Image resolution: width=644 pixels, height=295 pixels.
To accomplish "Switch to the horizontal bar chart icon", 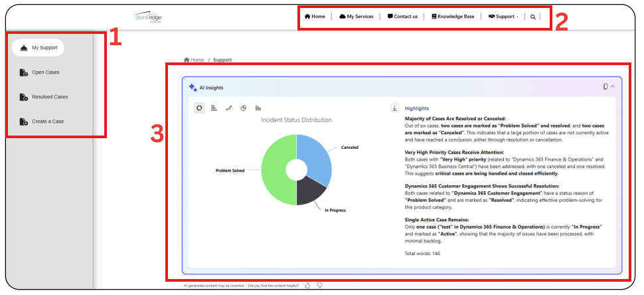I will tap(214, 108).
